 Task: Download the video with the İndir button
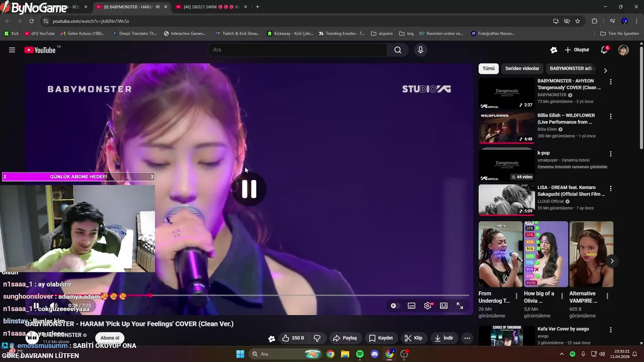[444, 338]
